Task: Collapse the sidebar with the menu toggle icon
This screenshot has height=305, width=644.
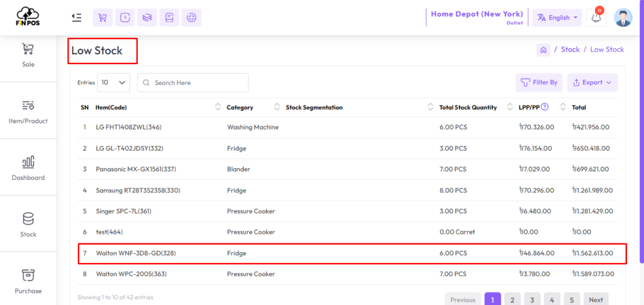Action: [76, 17]
